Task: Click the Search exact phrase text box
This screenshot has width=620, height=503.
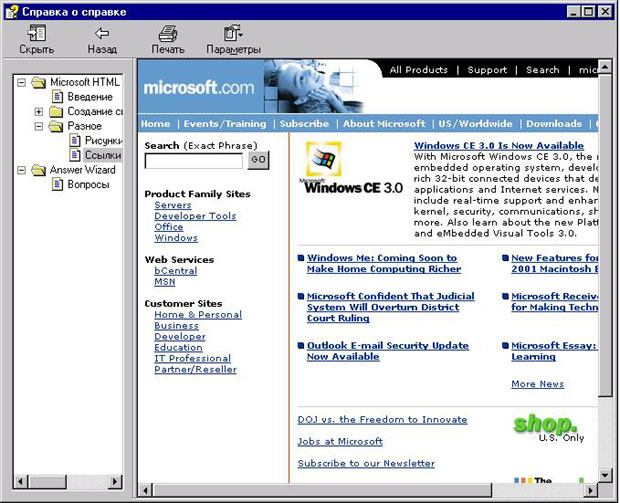Action: tap(194, 161)
